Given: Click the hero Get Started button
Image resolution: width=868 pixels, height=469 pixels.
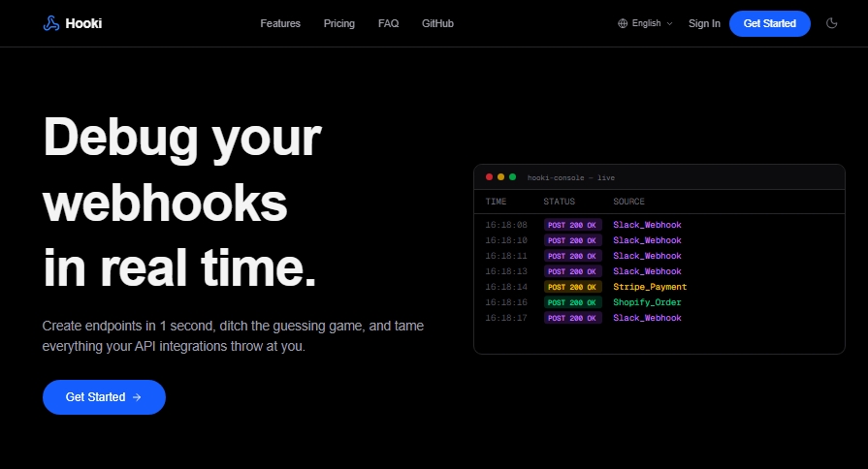Looking at the screenshot, I should pos(104,397).
